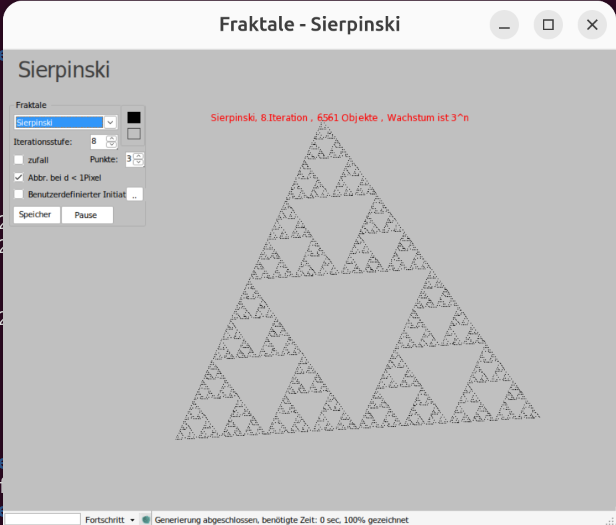The height and width of the screenshot is (525, 616).
Task: Decrease Iterationsstufe with the down arrow
Action: pyautogui.click(x=111, y=146)
